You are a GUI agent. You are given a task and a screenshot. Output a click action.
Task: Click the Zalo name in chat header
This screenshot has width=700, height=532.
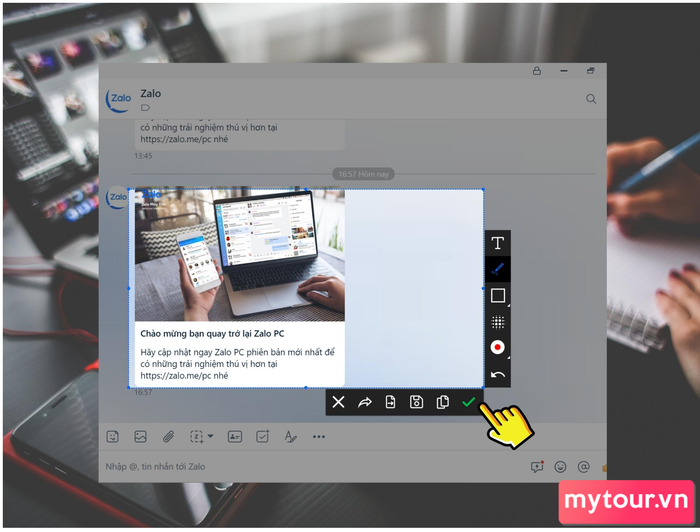pyautogui.click(x=150, y=94)
